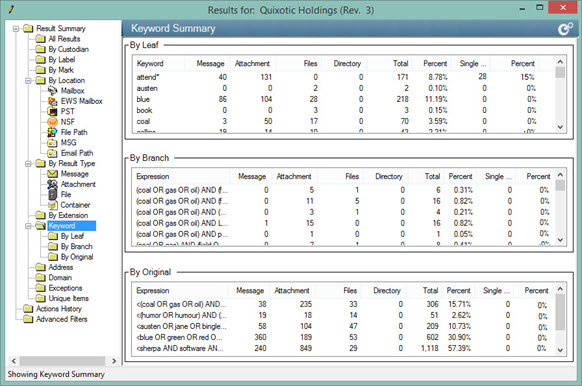Click the Container icon
This screenshot has height=386, width=582.
(52, 205)
